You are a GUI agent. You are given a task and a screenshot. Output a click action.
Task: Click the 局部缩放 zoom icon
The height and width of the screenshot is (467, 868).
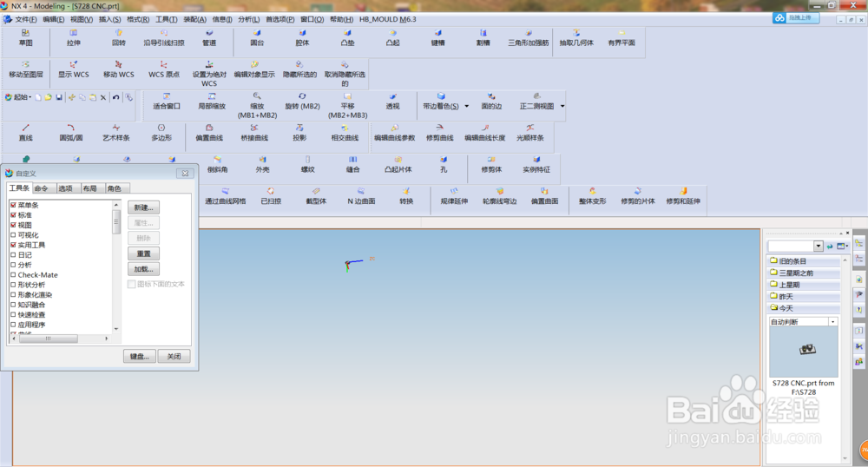[x=212, y=96]
